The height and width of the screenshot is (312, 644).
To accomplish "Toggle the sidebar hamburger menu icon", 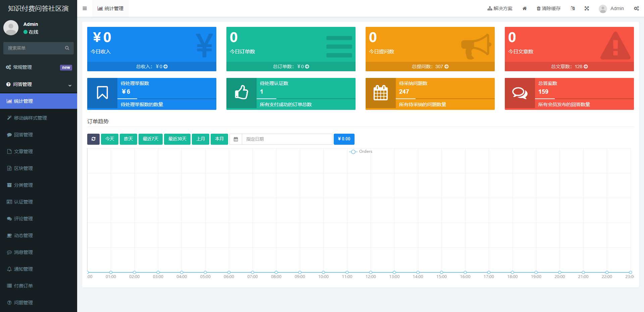I will tap(85, 8).
